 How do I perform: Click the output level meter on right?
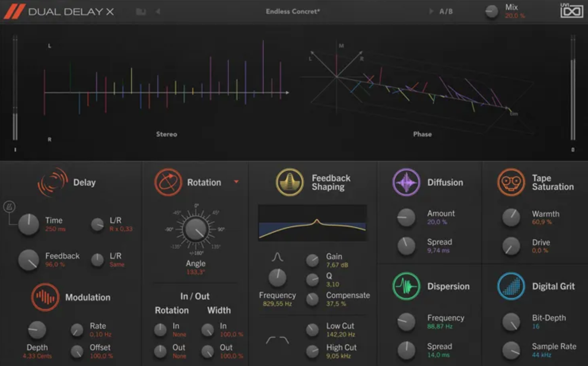(x=573, y=88)
